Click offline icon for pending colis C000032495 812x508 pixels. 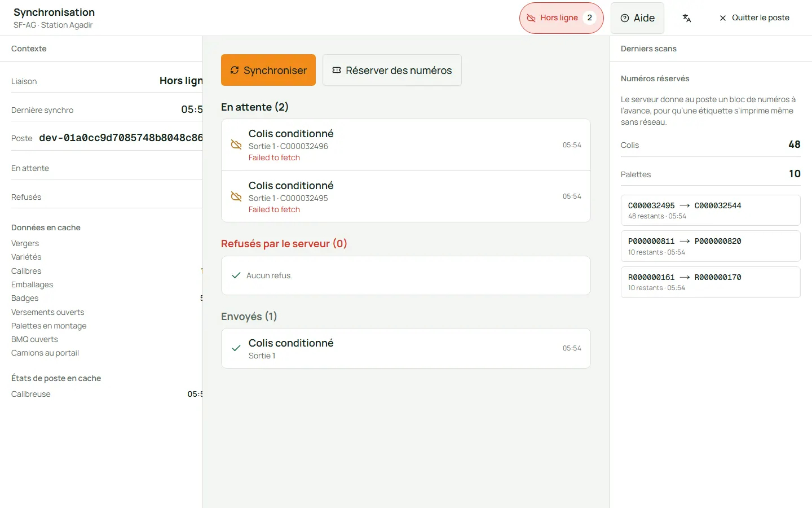(236, 196)
